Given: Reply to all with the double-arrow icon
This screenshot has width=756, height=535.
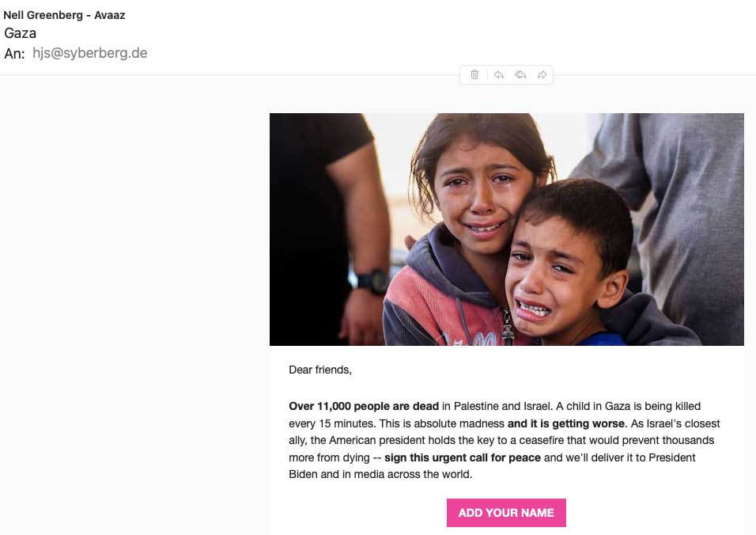Looking at the screenshot, I should click(520, 74).
